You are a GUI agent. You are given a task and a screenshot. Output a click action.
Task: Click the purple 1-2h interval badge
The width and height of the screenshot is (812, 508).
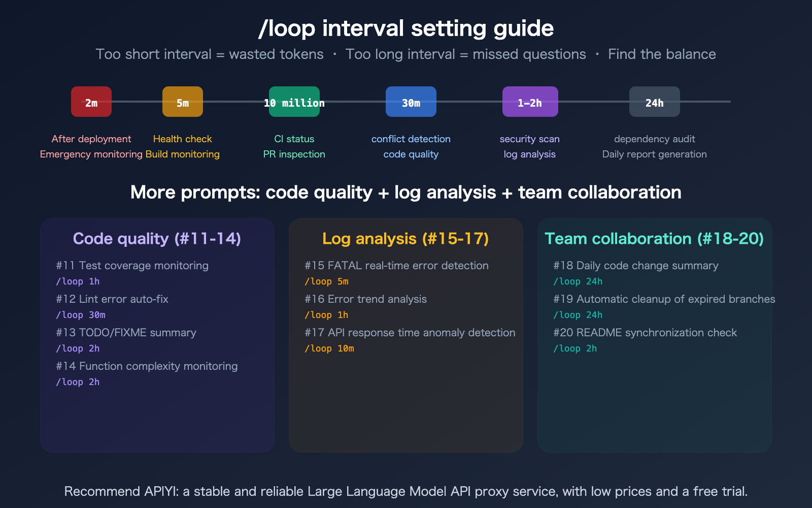(530, 102)
